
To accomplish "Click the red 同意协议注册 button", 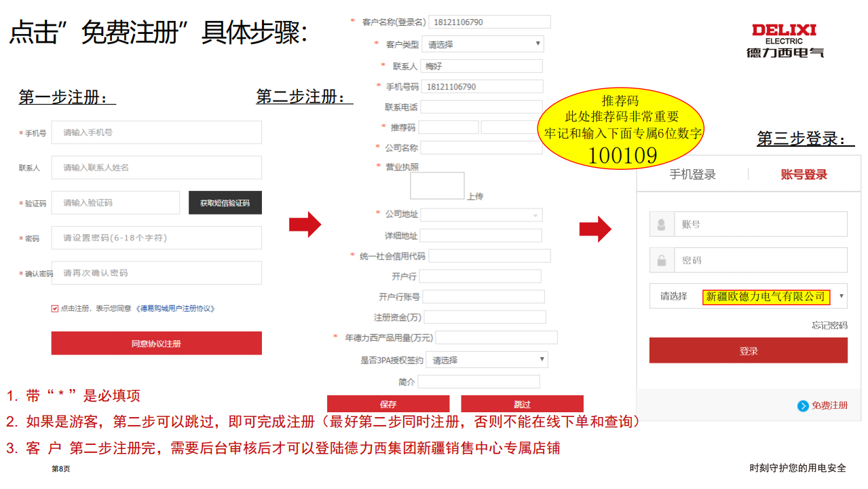I will coord(156,344).
